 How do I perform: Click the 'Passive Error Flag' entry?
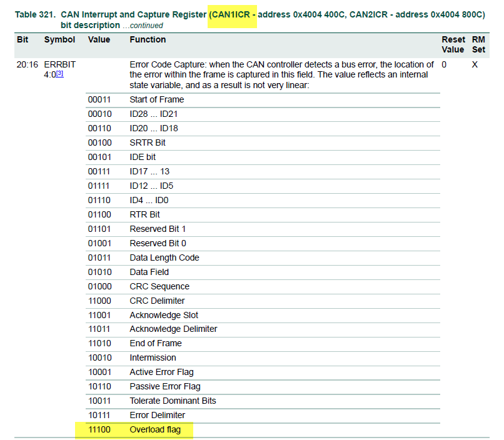point(165,387)
